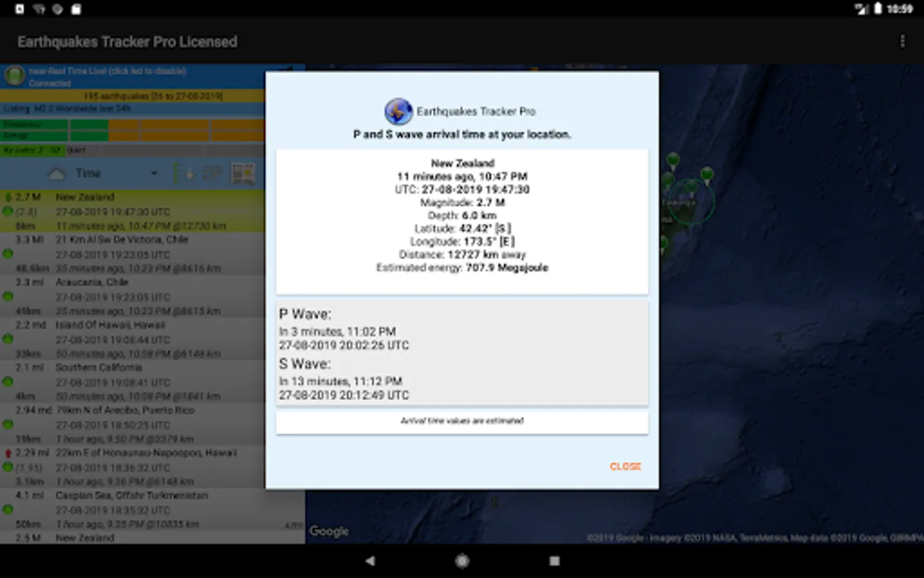The width and height of the screenshot is (924, 578).
Task: Select the 79km N of Arecibo, Puerto Rico row
Action: (132, 424)
